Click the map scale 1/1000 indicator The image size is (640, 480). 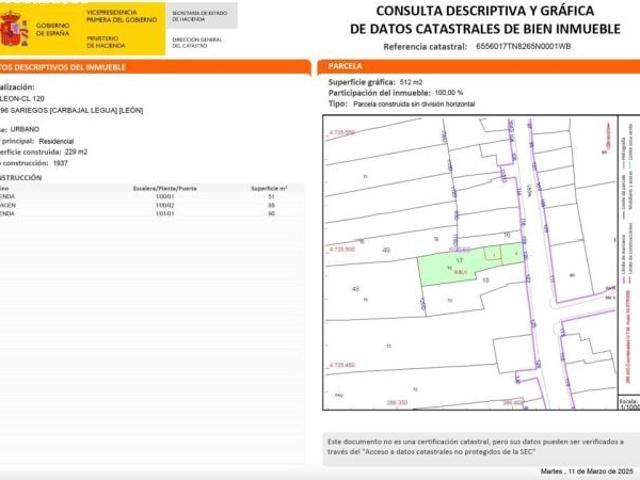click(630, 402)
